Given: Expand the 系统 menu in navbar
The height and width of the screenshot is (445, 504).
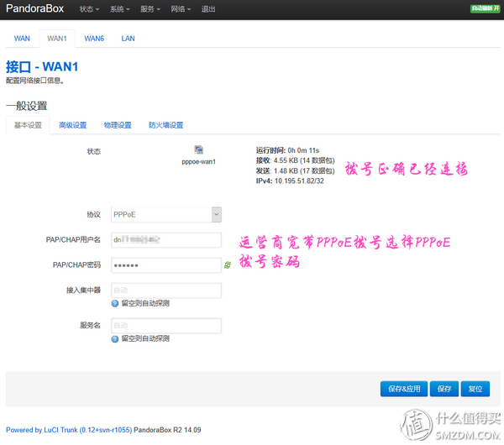Looking at the screenshot, I should 119,9.
